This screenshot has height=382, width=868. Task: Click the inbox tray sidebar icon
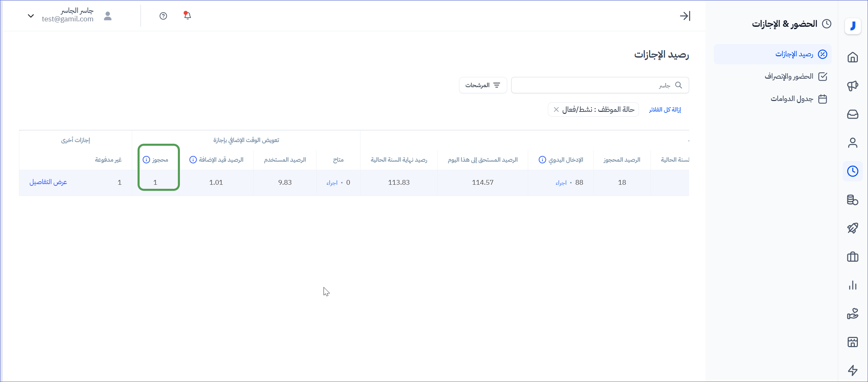(852, 114)
